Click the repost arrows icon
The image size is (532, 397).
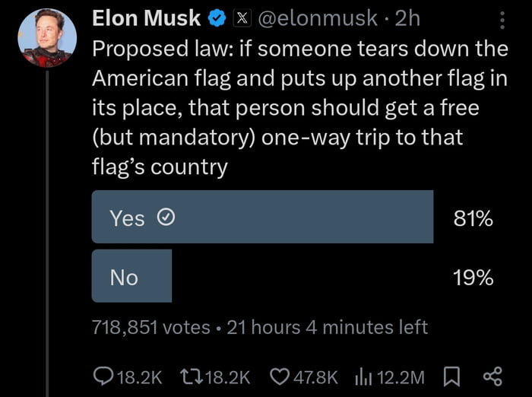point(192,377)
